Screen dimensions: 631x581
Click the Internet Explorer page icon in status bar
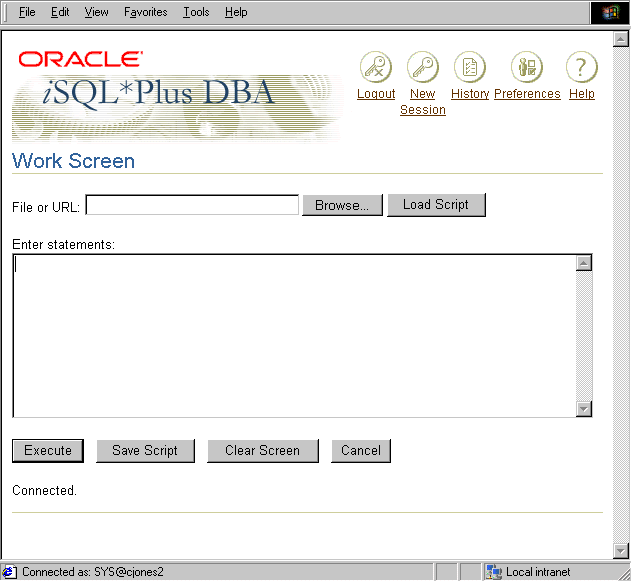[x=9, y=572]
